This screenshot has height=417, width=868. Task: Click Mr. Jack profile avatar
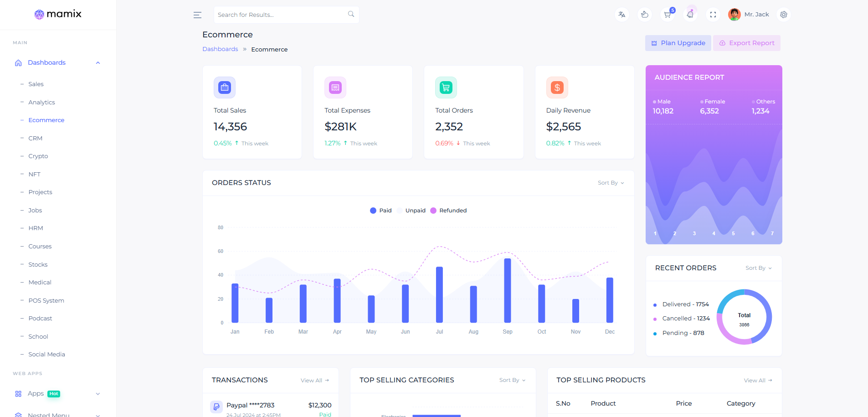(x=734, y=15)
